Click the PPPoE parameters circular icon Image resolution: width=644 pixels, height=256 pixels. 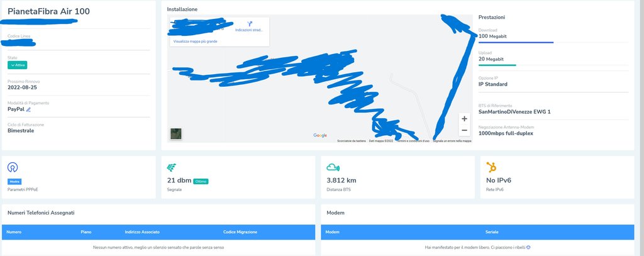tap(13, 167)
